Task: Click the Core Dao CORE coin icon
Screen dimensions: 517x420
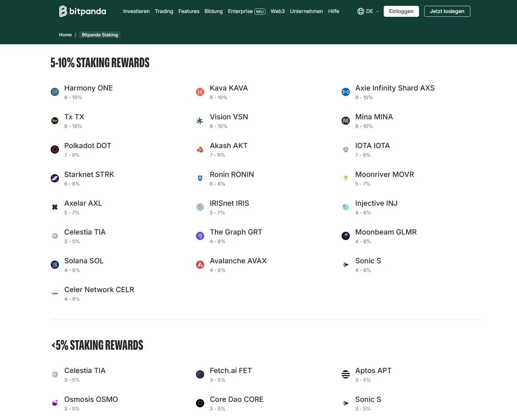Action: pos(200,403)
